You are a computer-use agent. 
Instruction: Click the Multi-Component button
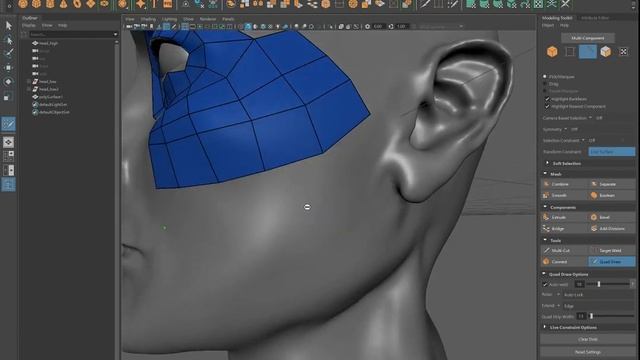point(588,38)
